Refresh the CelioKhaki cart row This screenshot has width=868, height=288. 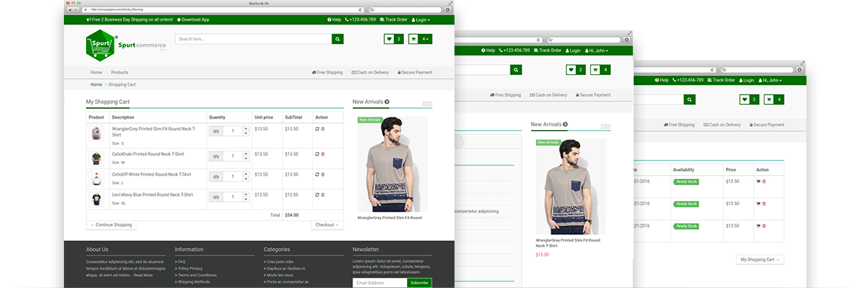pos(317,154)
